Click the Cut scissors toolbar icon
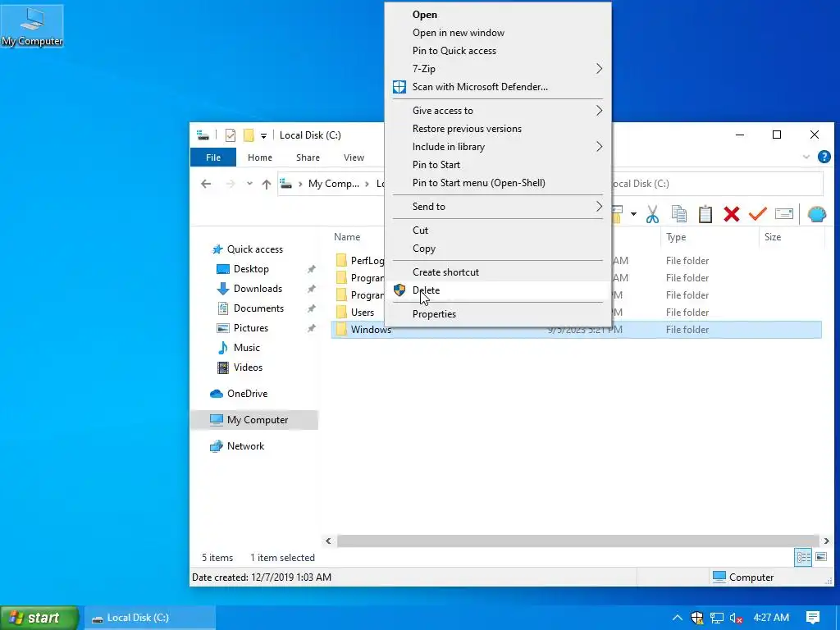The height and width of the screenshot is (630, 840). click(x=652, y=214)
